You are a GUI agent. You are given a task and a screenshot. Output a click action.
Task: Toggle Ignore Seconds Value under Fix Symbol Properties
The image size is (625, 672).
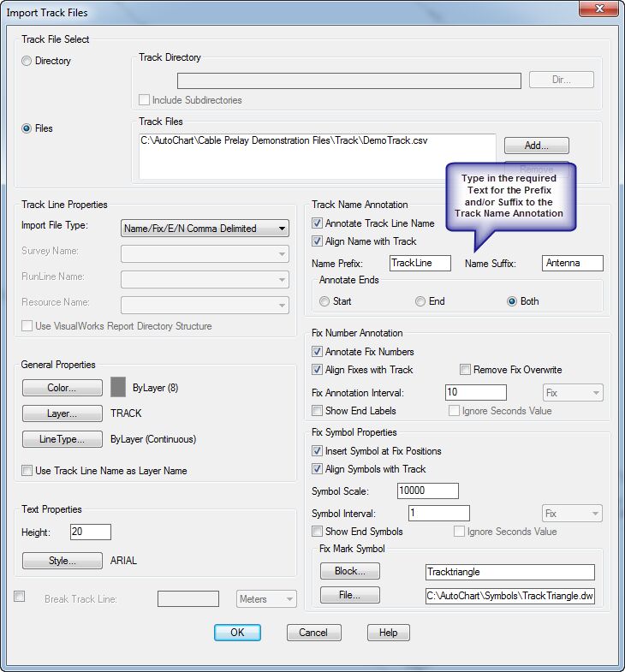pyautogui.click(x=459, y=532)
